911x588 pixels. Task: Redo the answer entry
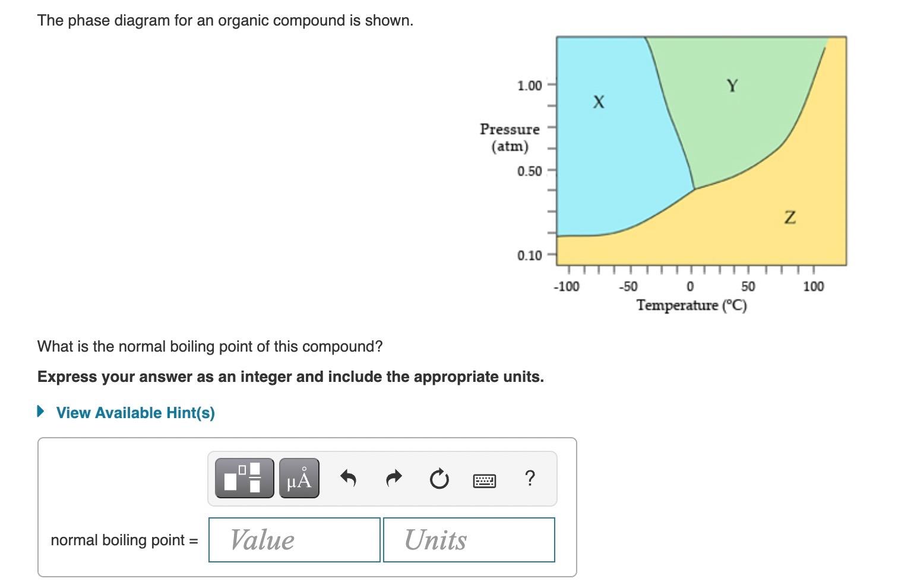click(x=394, y=478)
